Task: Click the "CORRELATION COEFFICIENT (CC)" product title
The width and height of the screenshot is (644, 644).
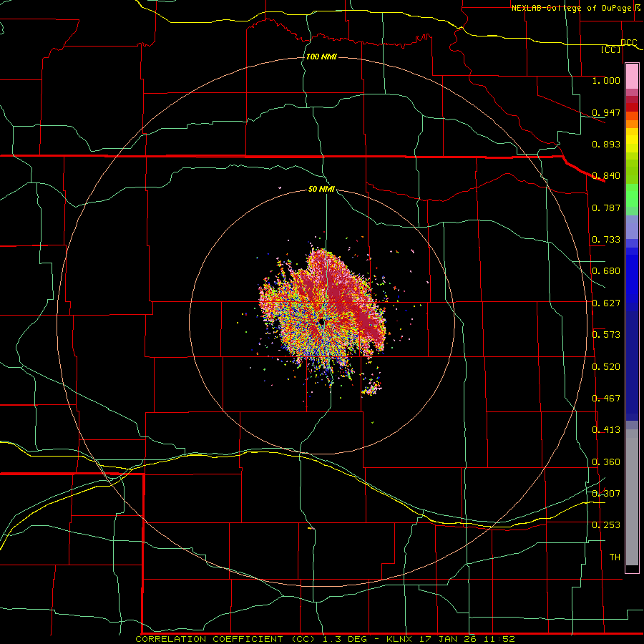Action: pyautogui.click(x=226, y=639)
